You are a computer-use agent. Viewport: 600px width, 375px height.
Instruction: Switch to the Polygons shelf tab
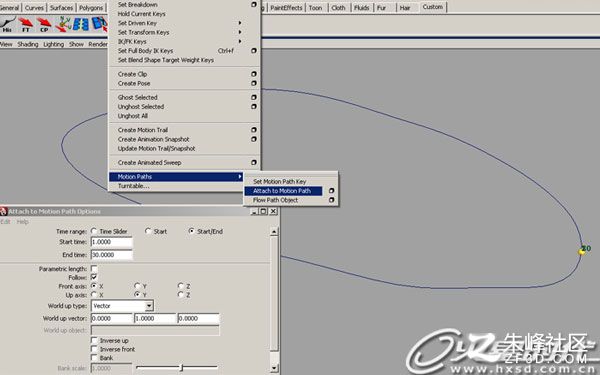tap(91, 8)
